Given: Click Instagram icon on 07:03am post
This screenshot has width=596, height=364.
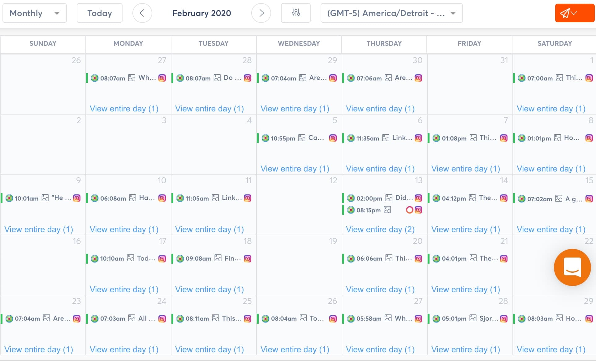Looking at the screenshot, I should (x=162, y=318).
